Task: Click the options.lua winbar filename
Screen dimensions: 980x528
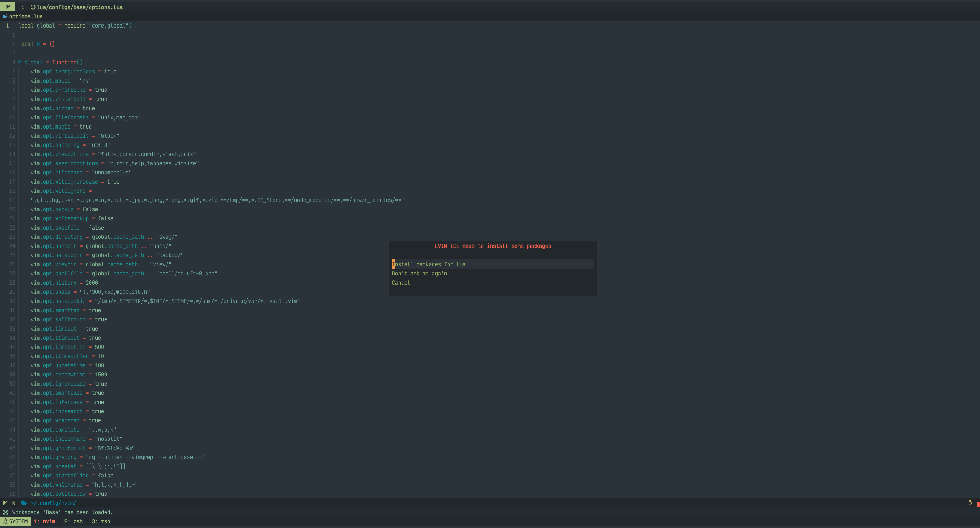Action: coord(26,16)
